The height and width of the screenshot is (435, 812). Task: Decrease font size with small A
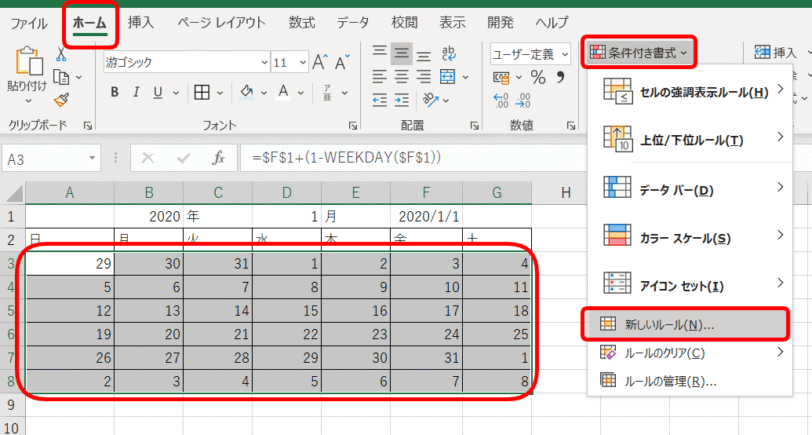342,62
